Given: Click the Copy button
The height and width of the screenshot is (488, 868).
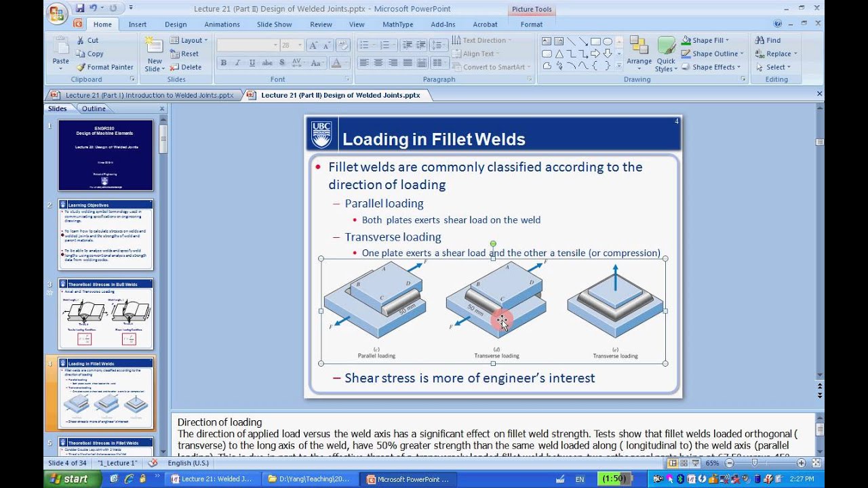Looking at the screenshot, I should (90, 54).
